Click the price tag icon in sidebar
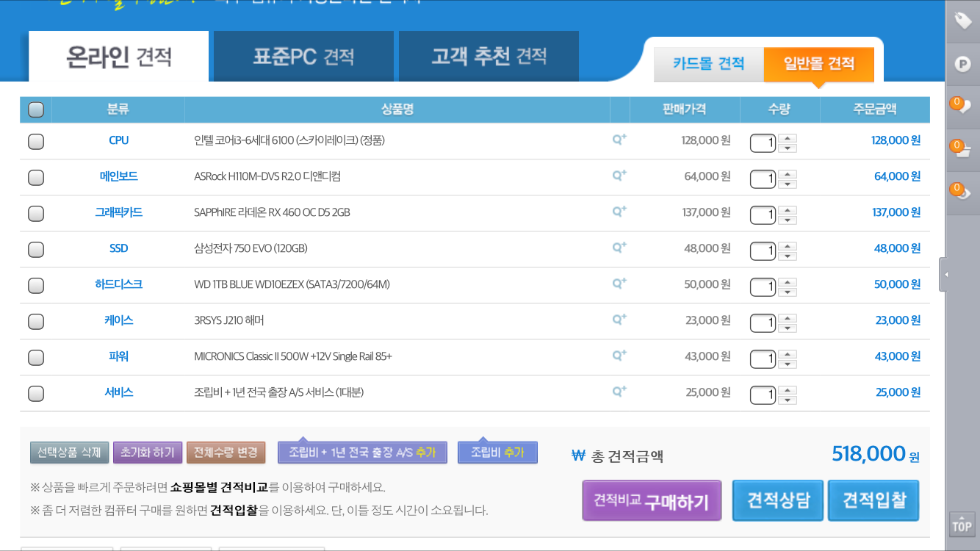Image resolution: width=980 pixels, height=551 pixels. pyautogui.click(x=962, y=21)
